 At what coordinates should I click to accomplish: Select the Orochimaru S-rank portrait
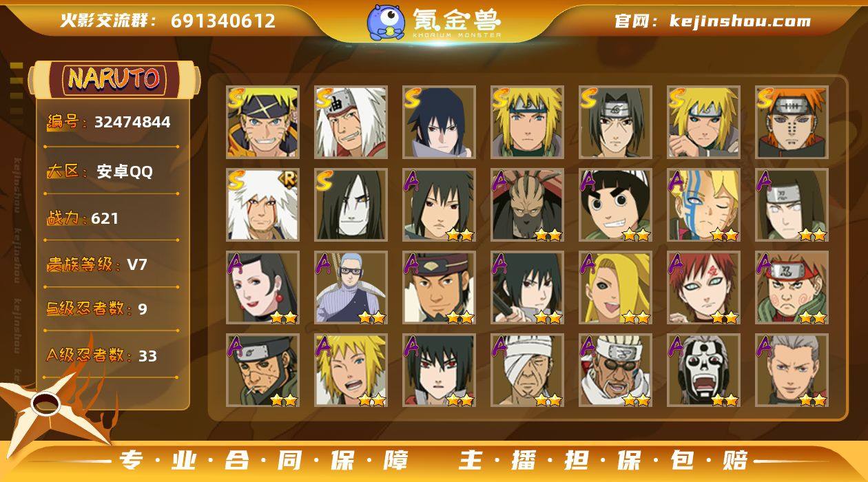[351, 205]
